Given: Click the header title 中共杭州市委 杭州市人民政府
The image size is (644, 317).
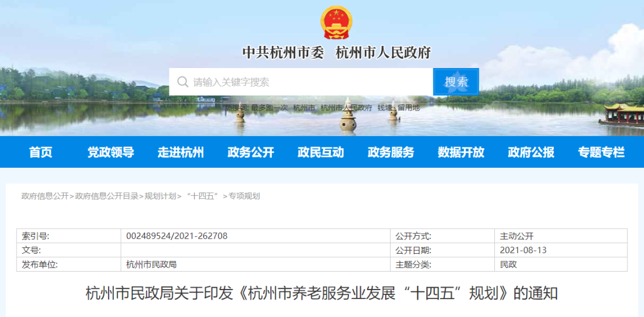Looking at the screenshot, I should (336, 53).
